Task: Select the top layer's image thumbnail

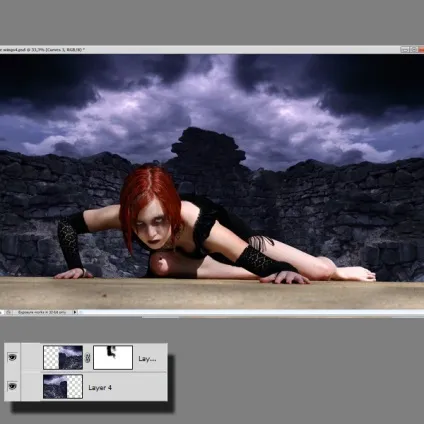Action: coord(63,357)
